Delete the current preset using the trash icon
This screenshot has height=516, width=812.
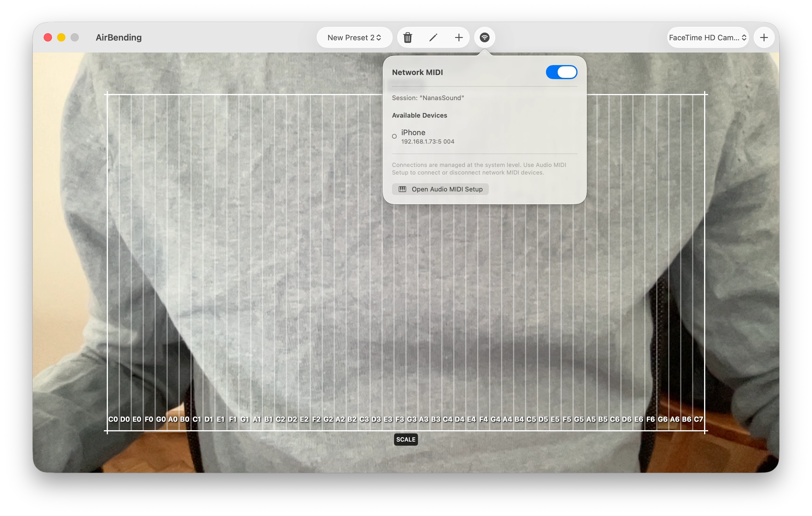pos(408,37)
